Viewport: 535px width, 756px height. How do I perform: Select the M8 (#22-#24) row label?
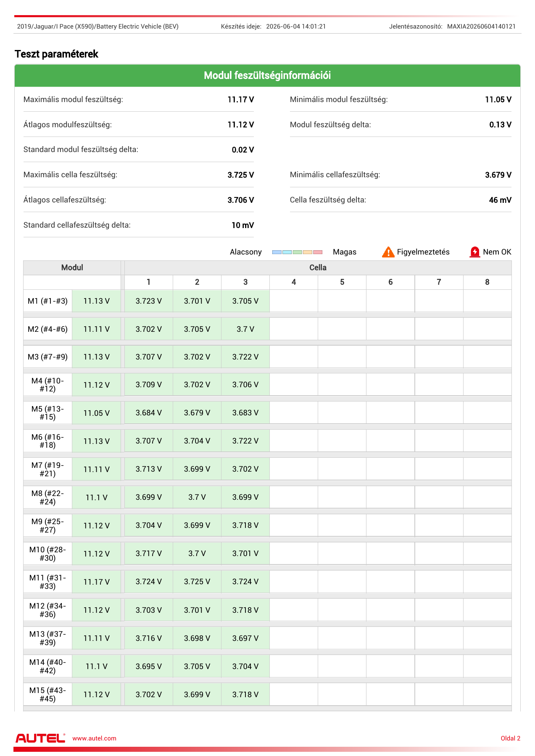point(48,497)
